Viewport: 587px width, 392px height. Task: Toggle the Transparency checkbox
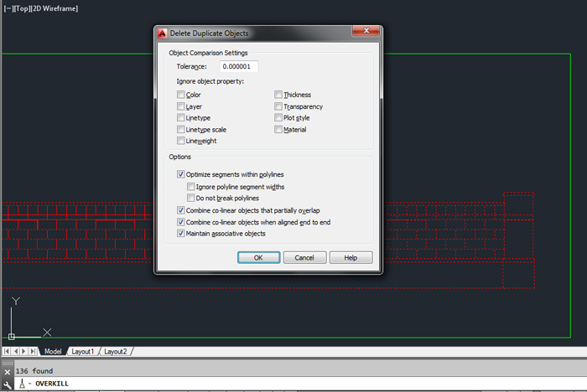point(278,106)
